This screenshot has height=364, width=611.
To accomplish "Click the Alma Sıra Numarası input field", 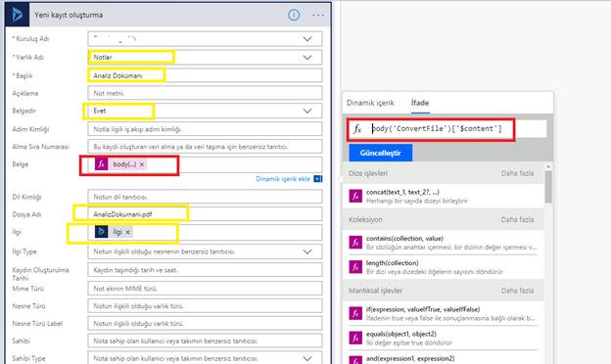I will pyautogui.click(x=205, y=147).
